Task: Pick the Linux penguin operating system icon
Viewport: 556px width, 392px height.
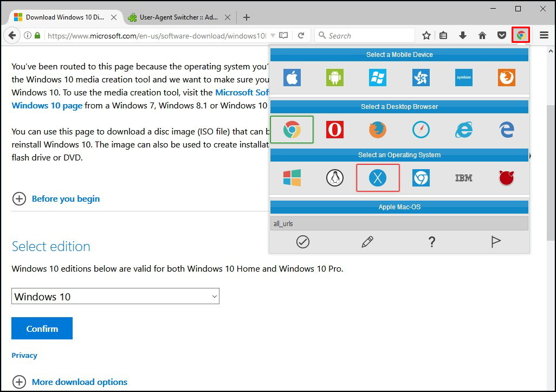Action: point(335,178)
